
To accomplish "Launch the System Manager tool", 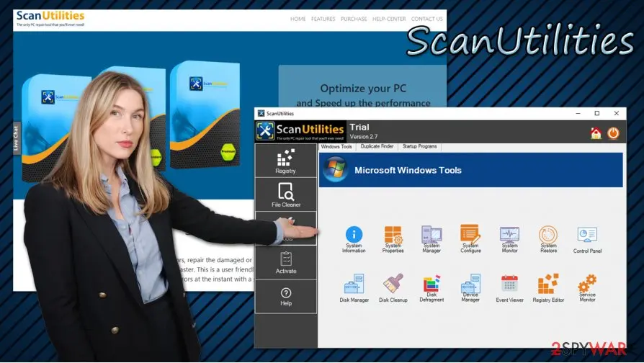I will (x=431, y=239).
